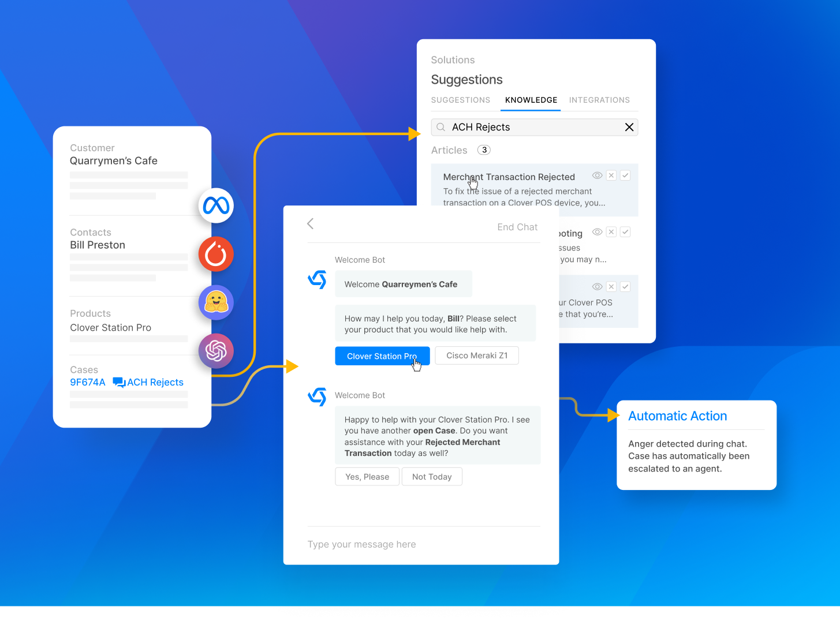The width and height of the screenshot is (840, 625).
Task: Go back using chat back chevron
Action: click(311, 224)
